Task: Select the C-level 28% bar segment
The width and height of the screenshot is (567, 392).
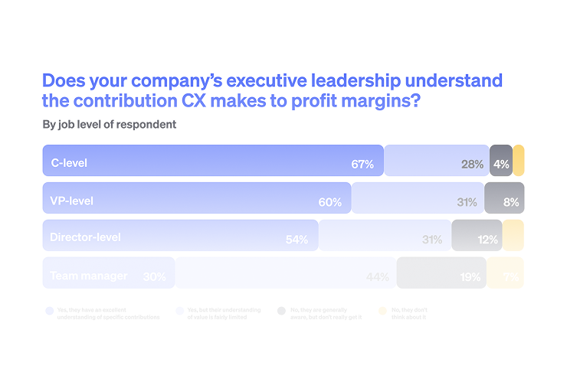Action: click(x=436, y=161)
